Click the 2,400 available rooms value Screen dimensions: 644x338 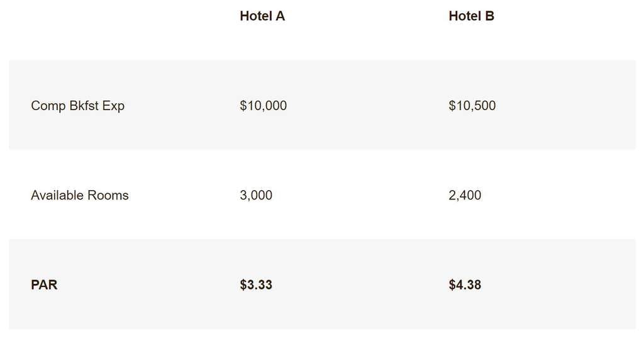[465, 195]
